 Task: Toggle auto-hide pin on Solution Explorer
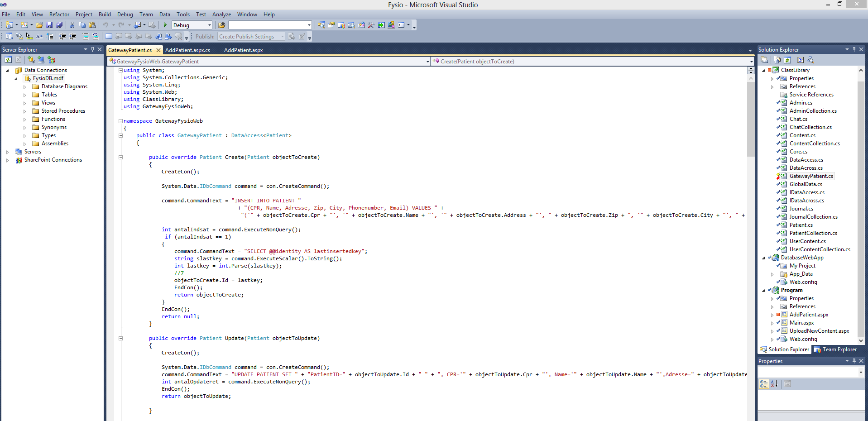click(854, 49)
